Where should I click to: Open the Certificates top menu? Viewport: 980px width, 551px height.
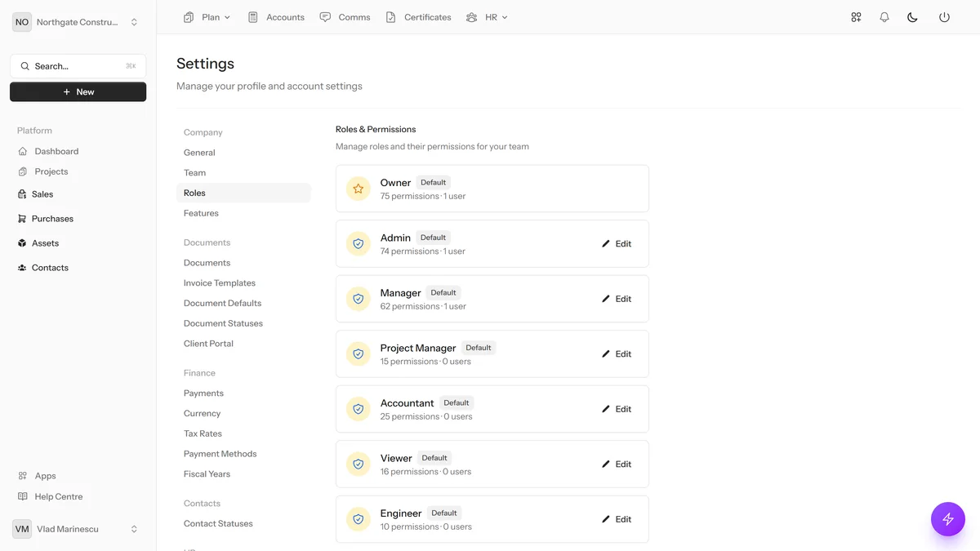[418, 17]
